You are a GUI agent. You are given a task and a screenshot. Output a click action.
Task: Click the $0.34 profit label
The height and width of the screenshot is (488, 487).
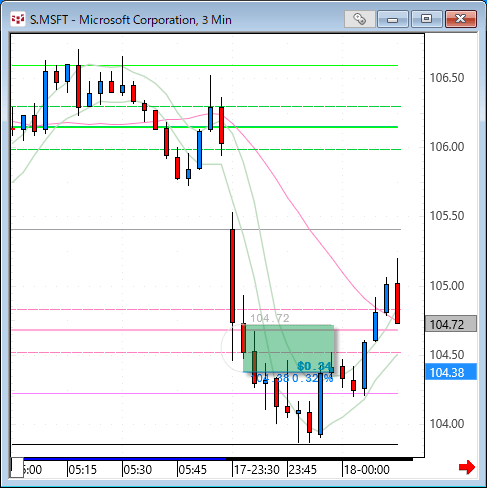[x=315, y=366]
